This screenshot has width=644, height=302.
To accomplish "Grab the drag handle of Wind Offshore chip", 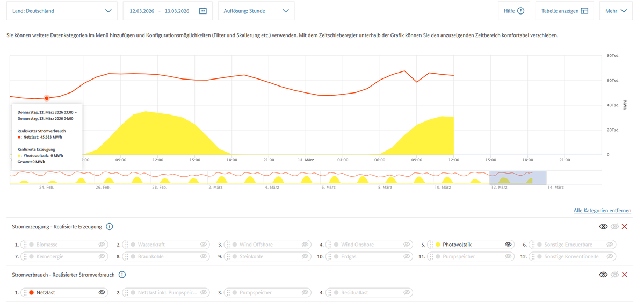I will click(228, 245).
